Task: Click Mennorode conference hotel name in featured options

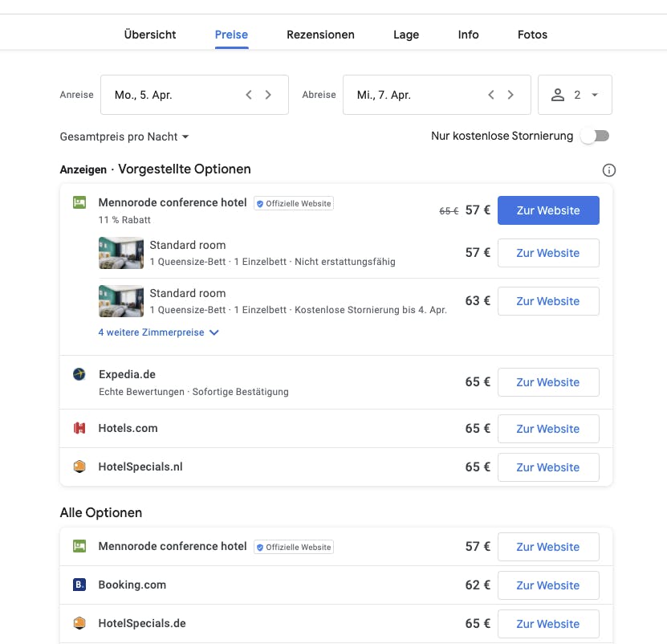Action: click(173, 202)
